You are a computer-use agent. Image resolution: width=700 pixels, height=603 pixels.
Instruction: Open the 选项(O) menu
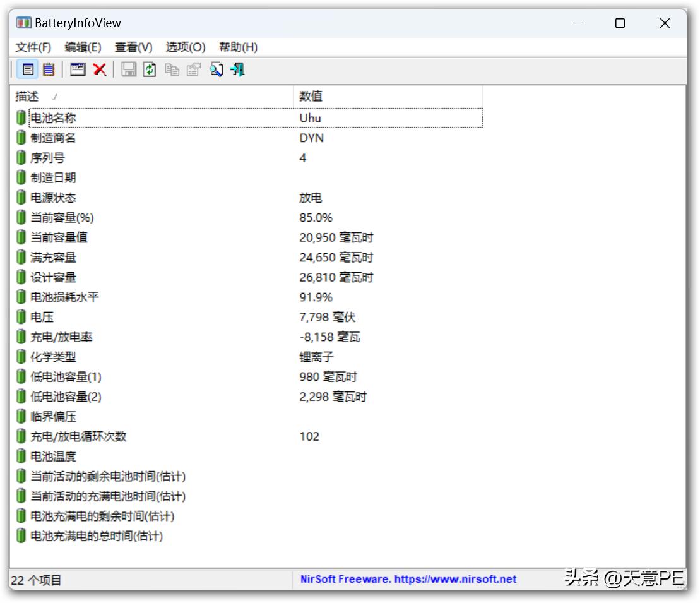point(184,47)
